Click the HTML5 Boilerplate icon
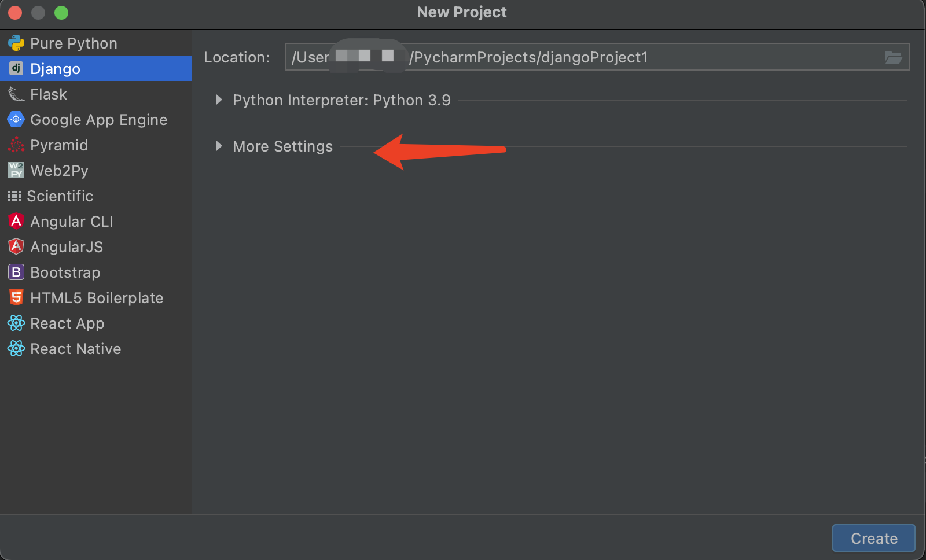926x560 pixels. pos(16,297)
